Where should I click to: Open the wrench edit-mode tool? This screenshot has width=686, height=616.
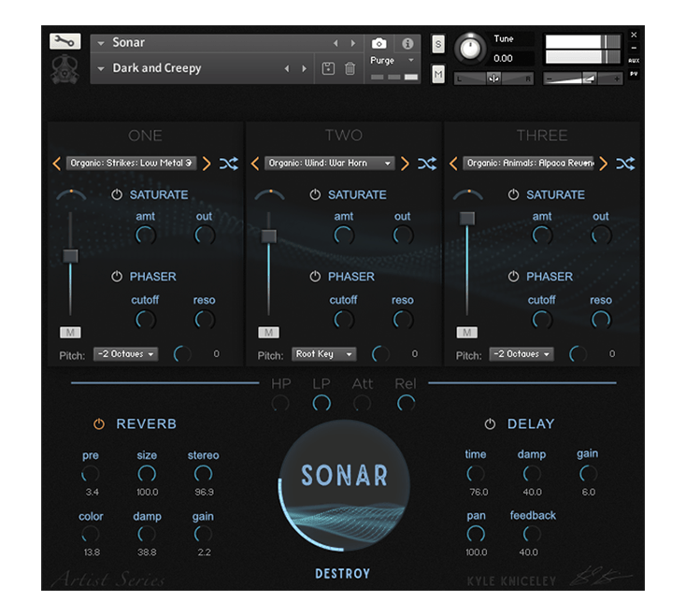64,41
